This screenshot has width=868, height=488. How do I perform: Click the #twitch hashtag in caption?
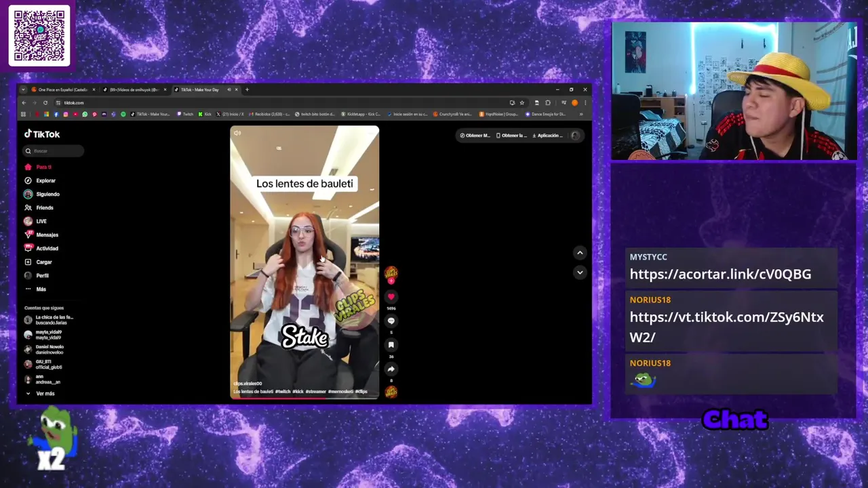click(283, 392)
